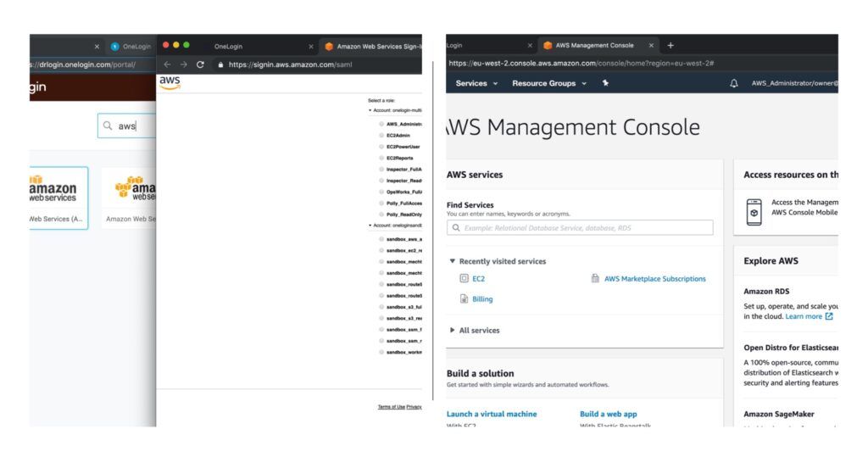
Task: Click the OneLogin search box containing aws
Action: pyautogui.click(x=127, y=125)
